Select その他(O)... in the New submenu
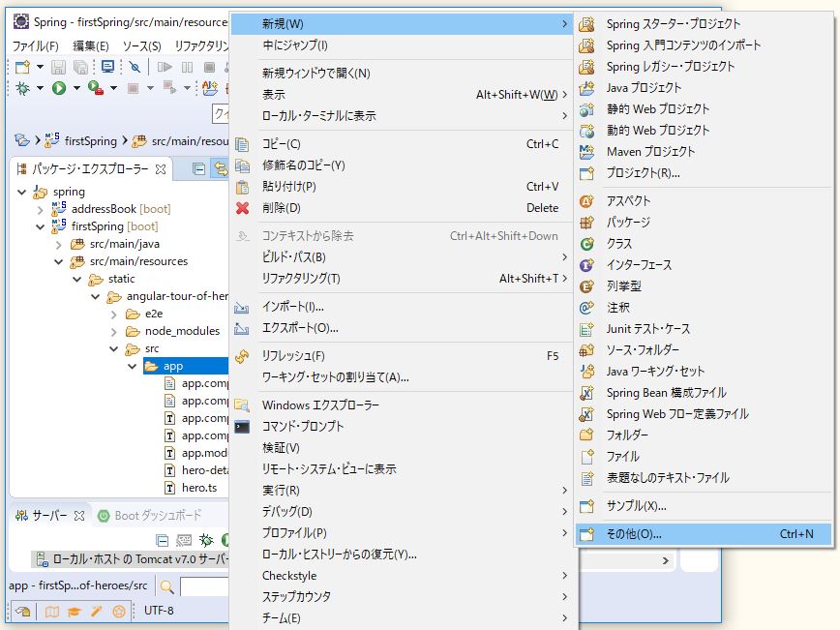This screenshot has height=630, width=840. 703,534
